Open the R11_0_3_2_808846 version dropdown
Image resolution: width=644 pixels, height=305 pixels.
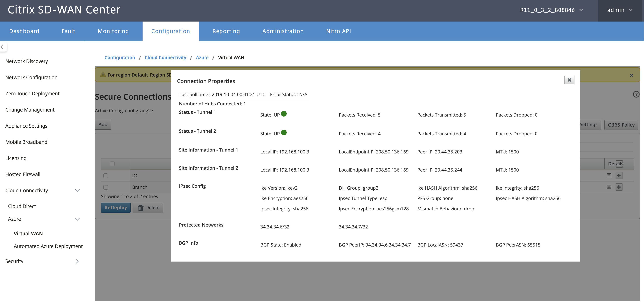point(551,10)
